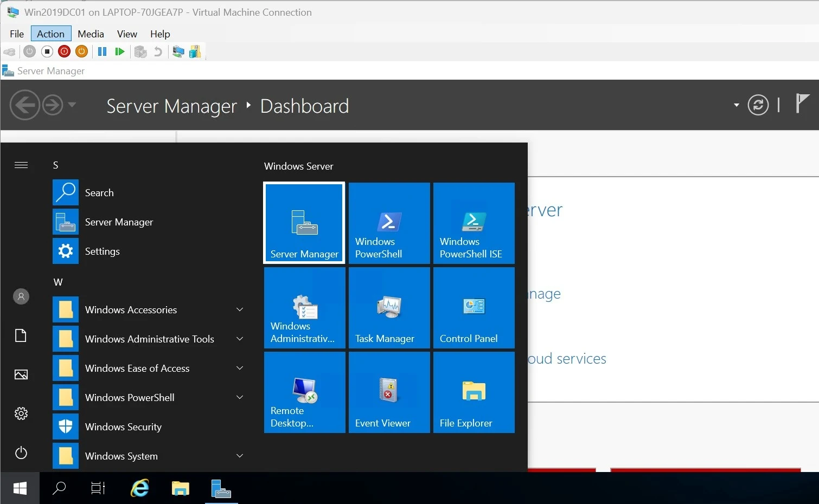This screenshot has height=504, width=819.
Task: Expand Windows Ease of Access folder
Action: [x=240, y=368]
